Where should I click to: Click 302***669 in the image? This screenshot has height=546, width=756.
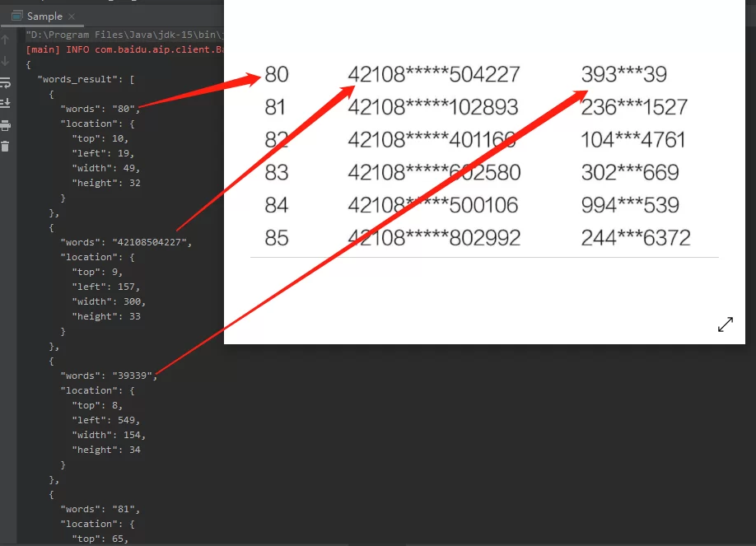click(x=630, y=173)
